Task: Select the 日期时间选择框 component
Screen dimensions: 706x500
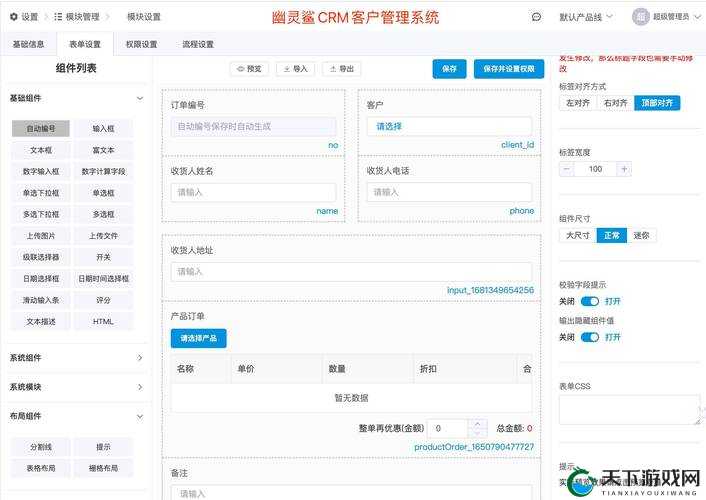Action: [x=104, y=278]
